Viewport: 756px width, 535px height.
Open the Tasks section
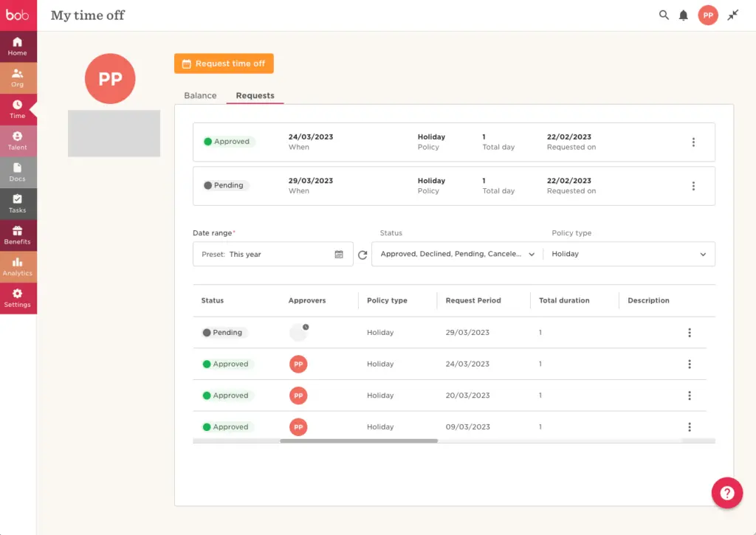point(18,204)
